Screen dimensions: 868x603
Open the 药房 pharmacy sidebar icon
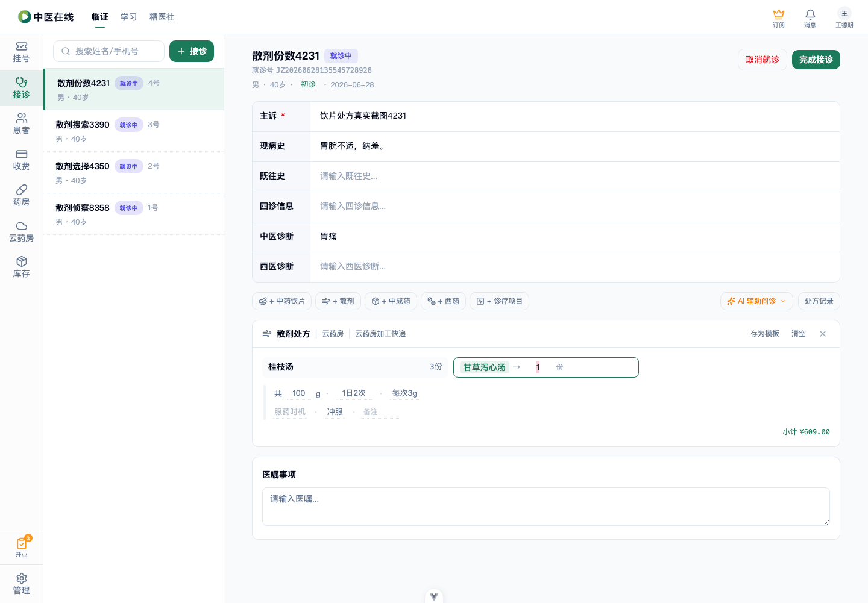[21, 196]
